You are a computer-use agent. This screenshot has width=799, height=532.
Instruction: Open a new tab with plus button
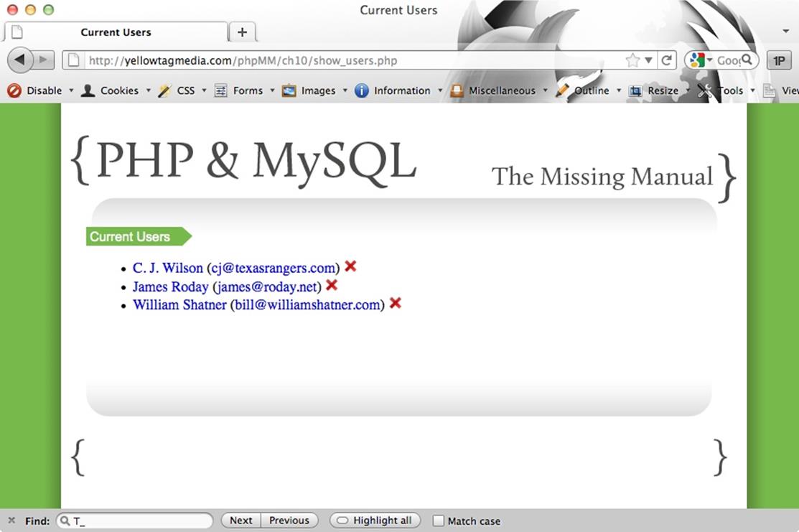pyautogui.click(x=243, y=32)
